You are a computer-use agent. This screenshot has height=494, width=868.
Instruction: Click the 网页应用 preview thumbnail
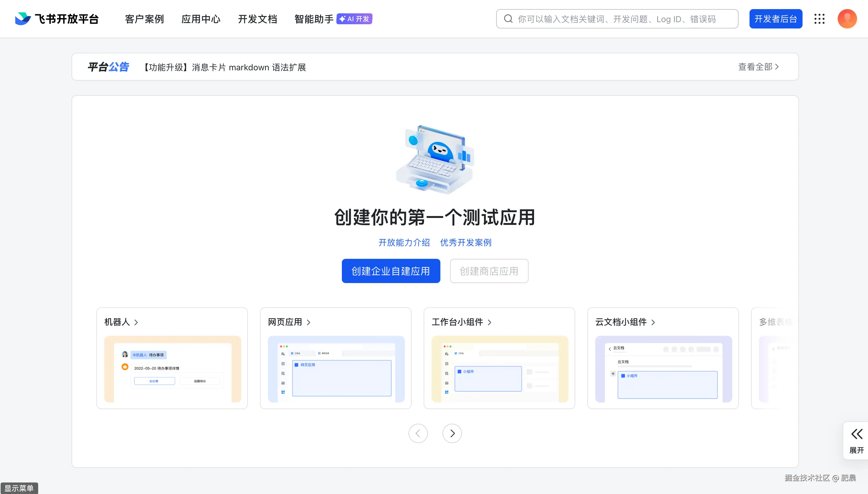[x=336, y=370]
